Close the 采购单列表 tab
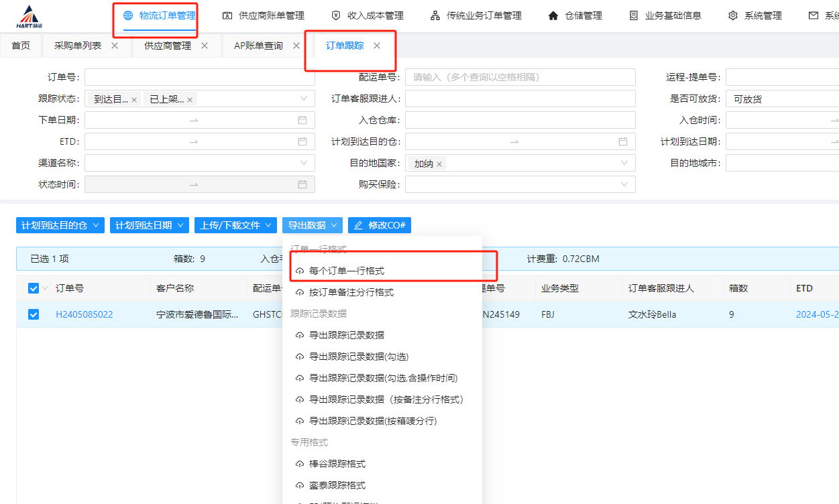Image resolution: width=839 pixels, height=504 pixels. (115, 46)
